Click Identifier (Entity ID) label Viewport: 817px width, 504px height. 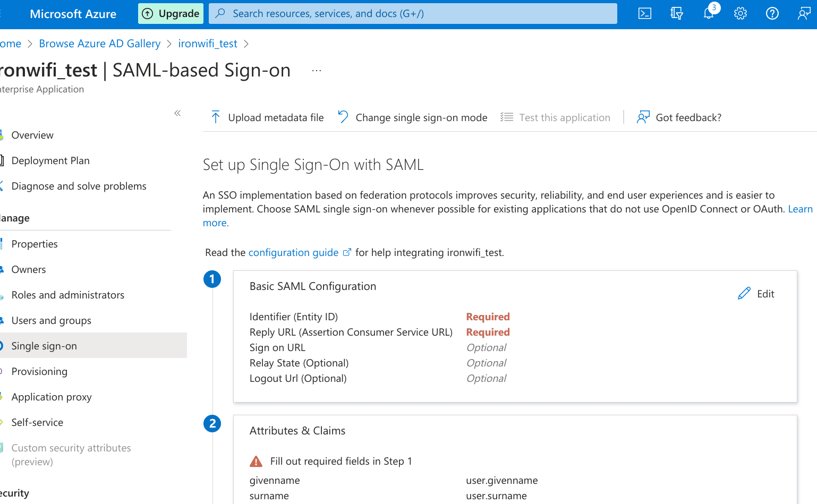point(294,317)
